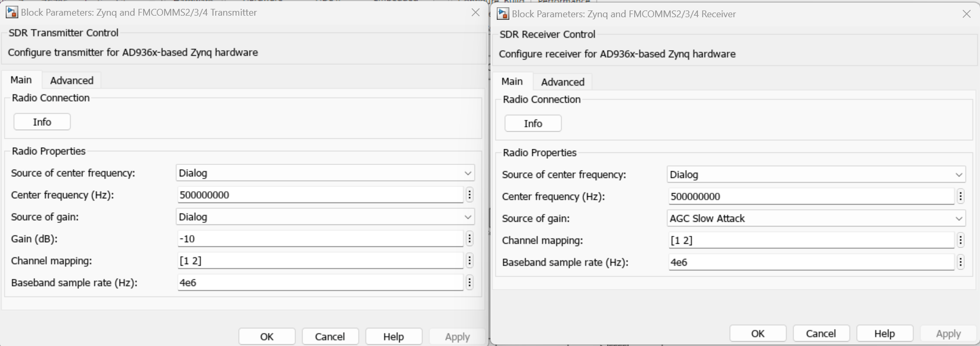
Task: Click OK in the Transmitter dialog
Action: pyautogui.click(x=267, y=337)
